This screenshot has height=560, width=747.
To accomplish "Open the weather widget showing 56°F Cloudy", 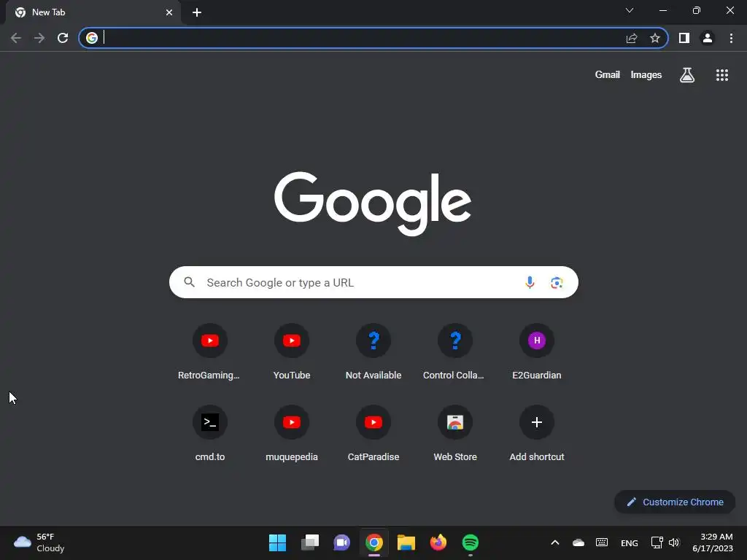I will (x=39, y=542).
